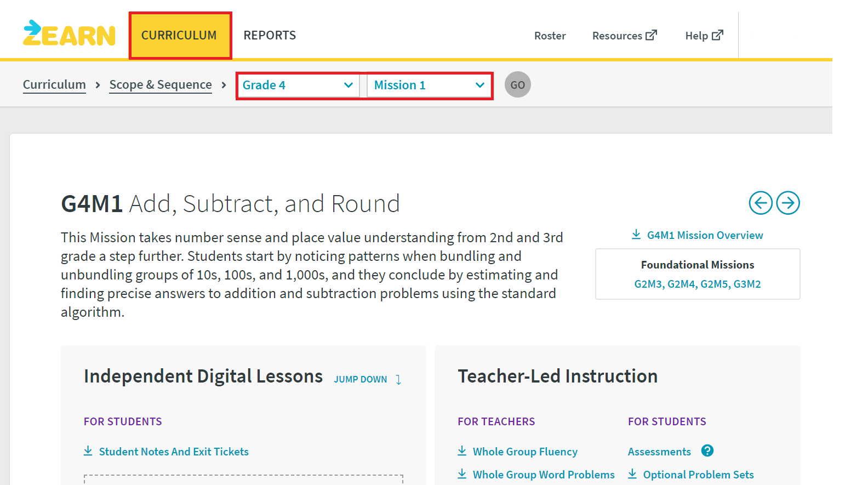Click the FOR TEACHERS label

click(x=496, y=421)
